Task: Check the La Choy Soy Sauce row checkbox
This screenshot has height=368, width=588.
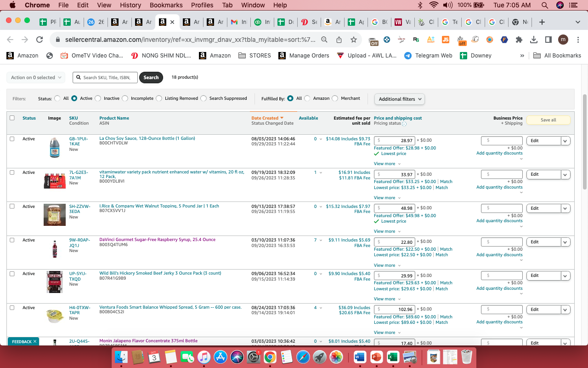Action: point(12,138)
